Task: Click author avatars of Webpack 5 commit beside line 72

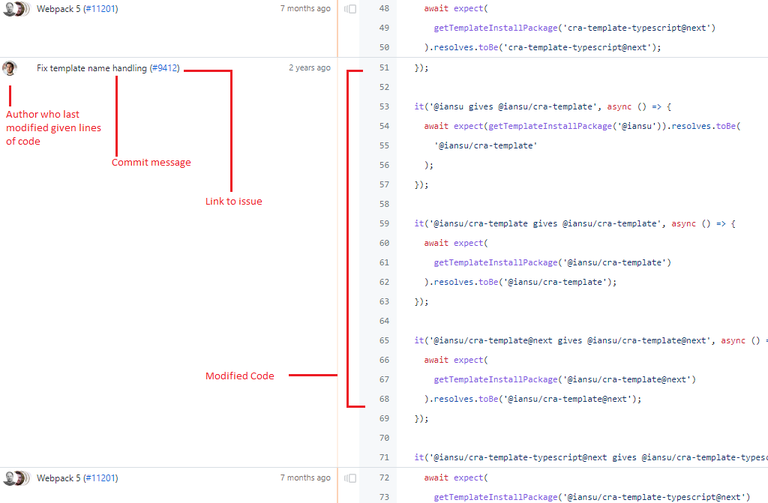Action: (x=16, y=478)
